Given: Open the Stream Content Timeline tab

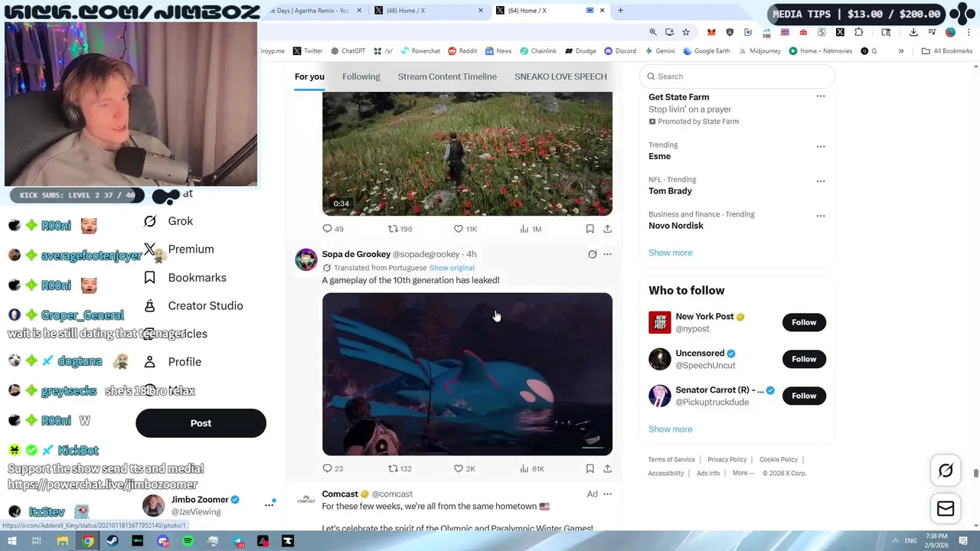Looking at the screenshot, I should pos(447,77).
